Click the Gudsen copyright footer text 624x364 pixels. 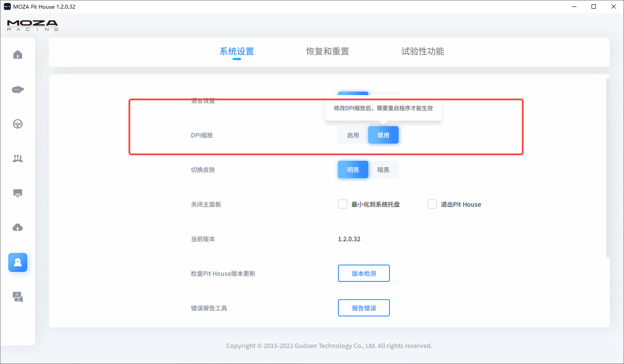click(329, 346)
